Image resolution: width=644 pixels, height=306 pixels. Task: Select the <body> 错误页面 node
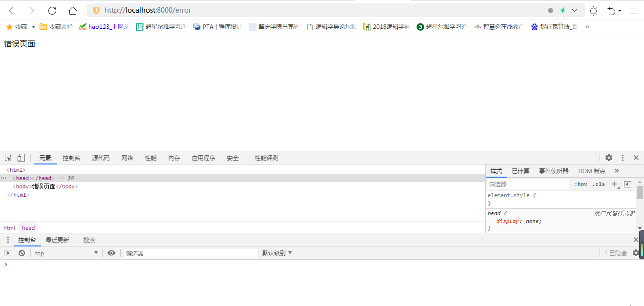[45, 186]
